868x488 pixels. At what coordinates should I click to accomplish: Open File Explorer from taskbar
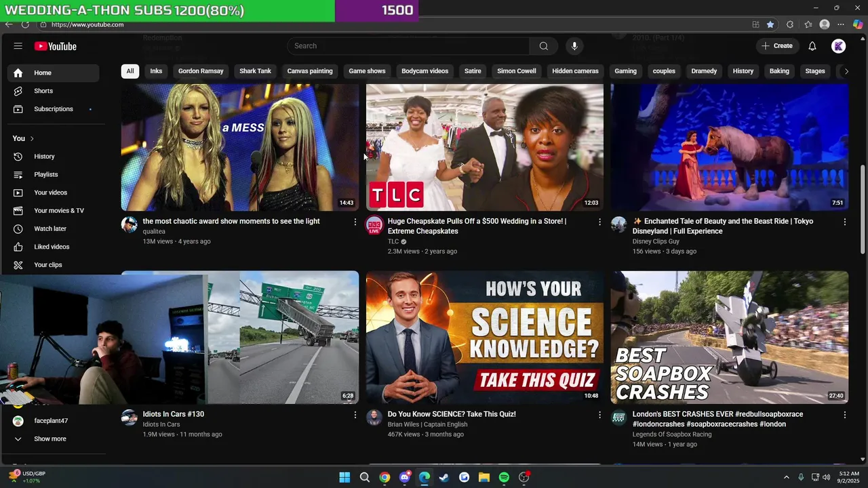[484, 477]
